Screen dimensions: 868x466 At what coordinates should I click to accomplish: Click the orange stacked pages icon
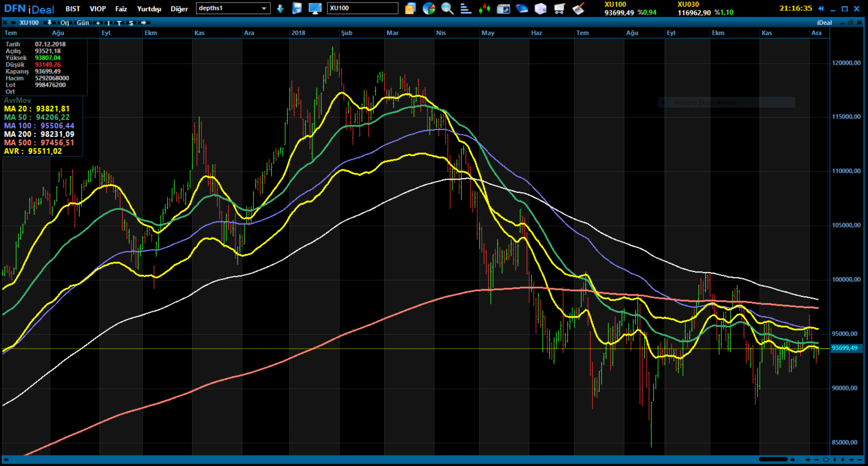pyautogui.click(x=410, y=8)
